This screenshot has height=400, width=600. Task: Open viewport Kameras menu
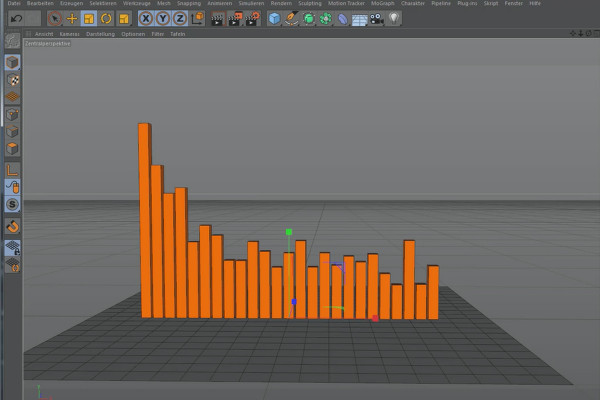pos(69,34)
